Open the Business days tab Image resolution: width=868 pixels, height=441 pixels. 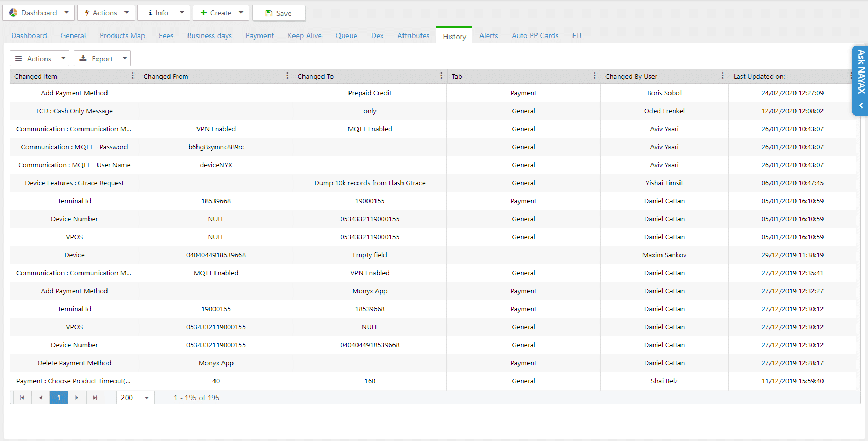pos(210,35)
